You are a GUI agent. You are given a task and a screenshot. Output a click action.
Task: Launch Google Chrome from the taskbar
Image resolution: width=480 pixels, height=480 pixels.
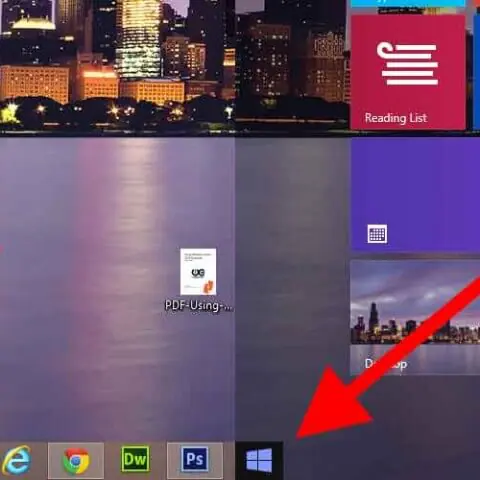click(76, 461)
